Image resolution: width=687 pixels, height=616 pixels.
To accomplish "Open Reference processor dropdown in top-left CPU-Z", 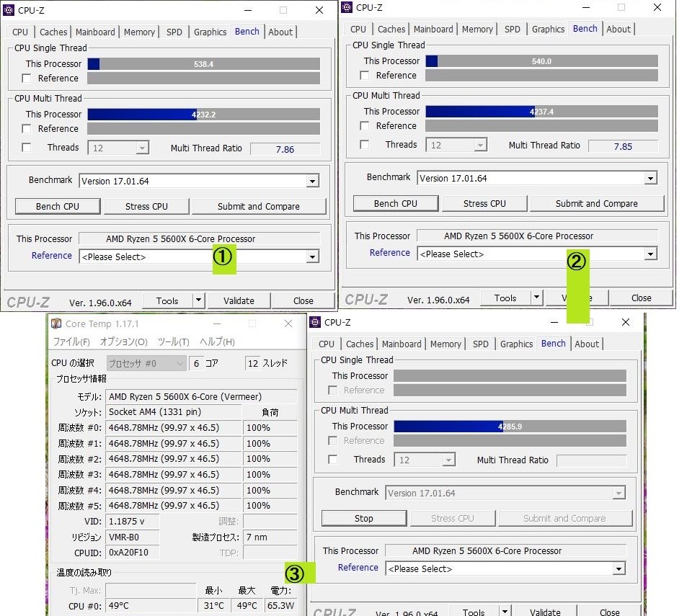I will click(x=312, y=257).
